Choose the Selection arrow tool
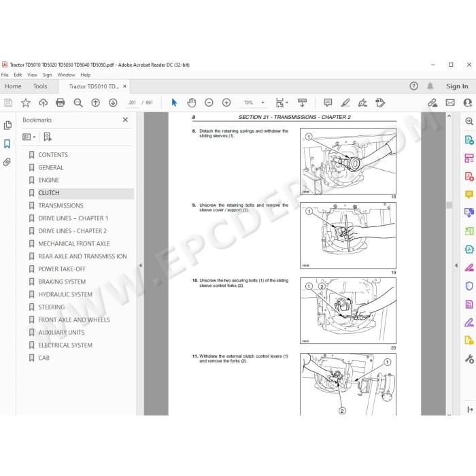Screen dimensions: 476x476 [174, 103]
